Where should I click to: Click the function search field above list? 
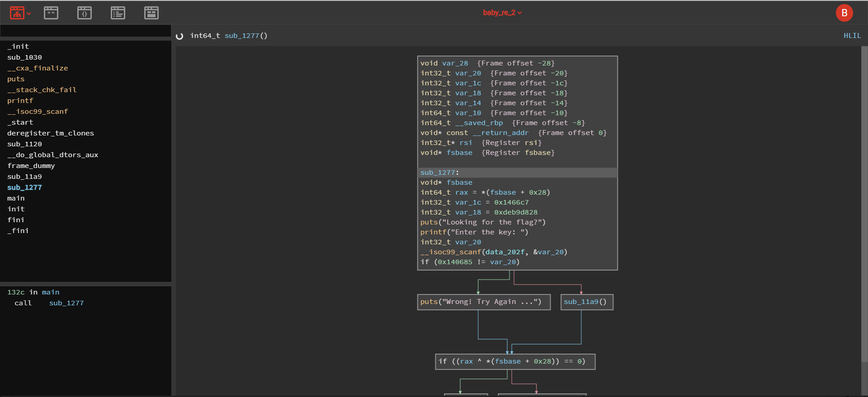click(x=85, y=31)
